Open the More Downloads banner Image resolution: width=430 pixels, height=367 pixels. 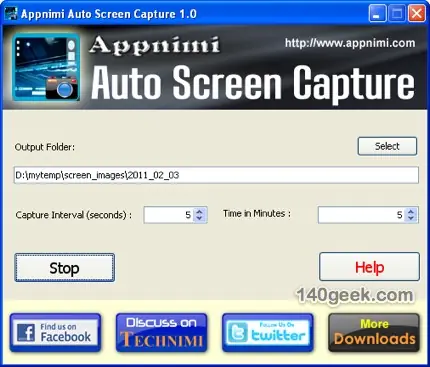coord(374,332)
